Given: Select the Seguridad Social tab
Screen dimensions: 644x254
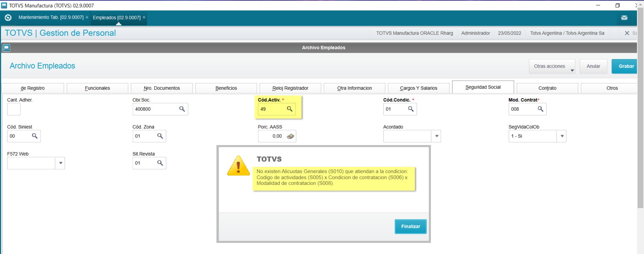Looking at the screenshot, I should click(x=483, y=87).
